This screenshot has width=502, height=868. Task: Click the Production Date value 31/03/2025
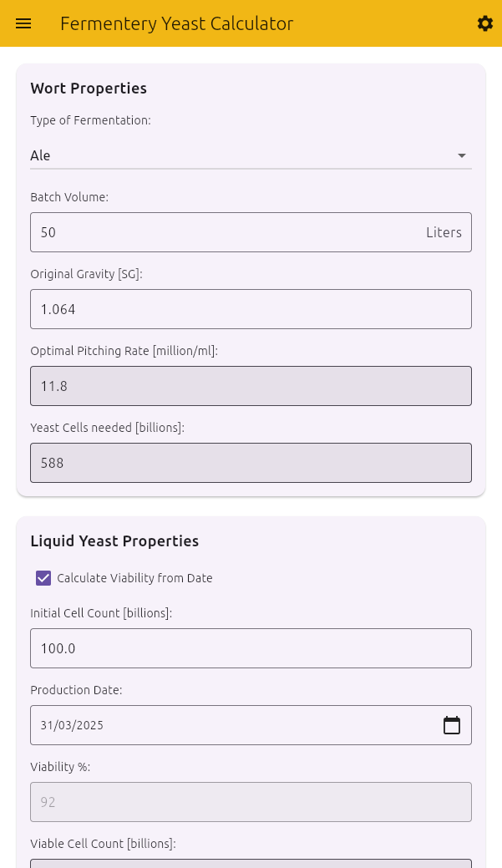72,725
